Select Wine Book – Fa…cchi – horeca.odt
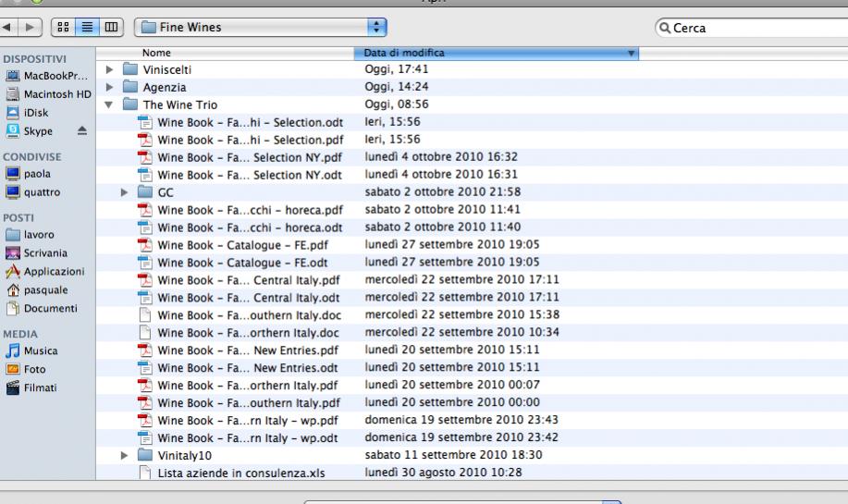 [x=240, y=227]
